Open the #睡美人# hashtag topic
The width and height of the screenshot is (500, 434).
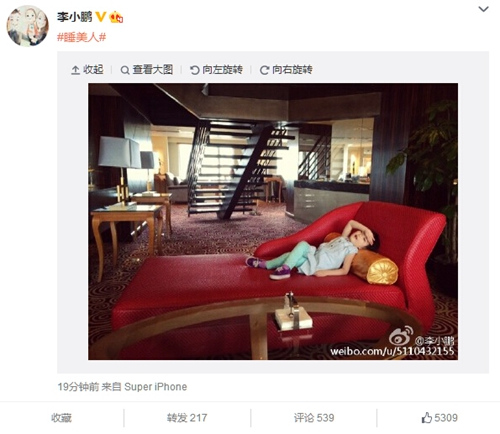tap(82, 37)
